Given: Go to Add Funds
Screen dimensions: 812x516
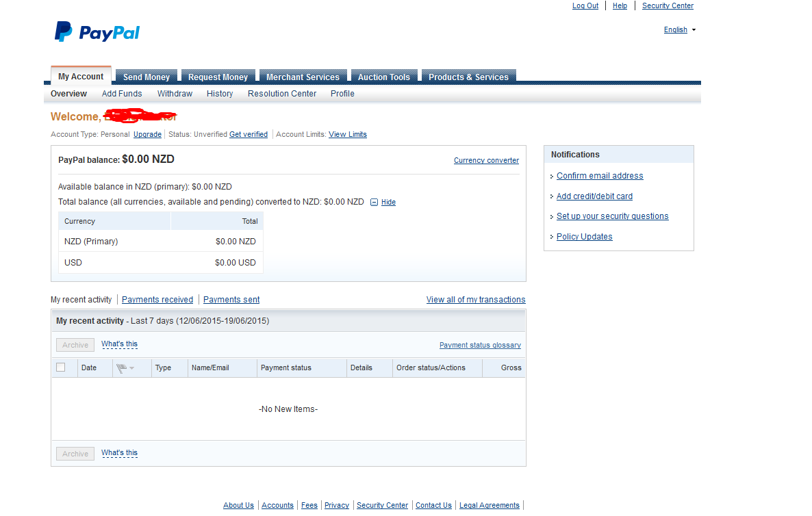Looking at the screenshot, I should tap(122, 94).
